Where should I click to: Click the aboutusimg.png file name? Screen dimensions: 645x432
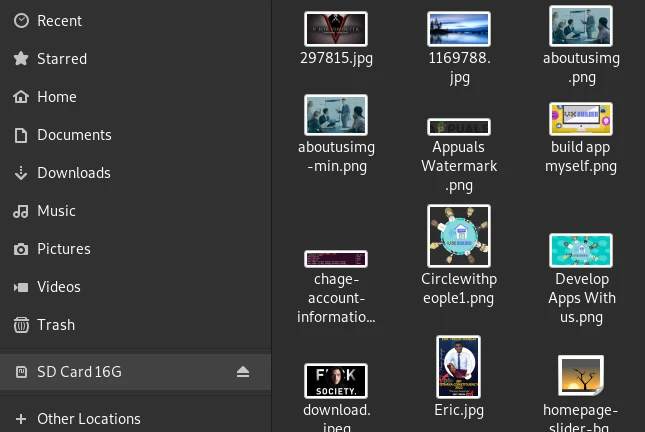581,67
